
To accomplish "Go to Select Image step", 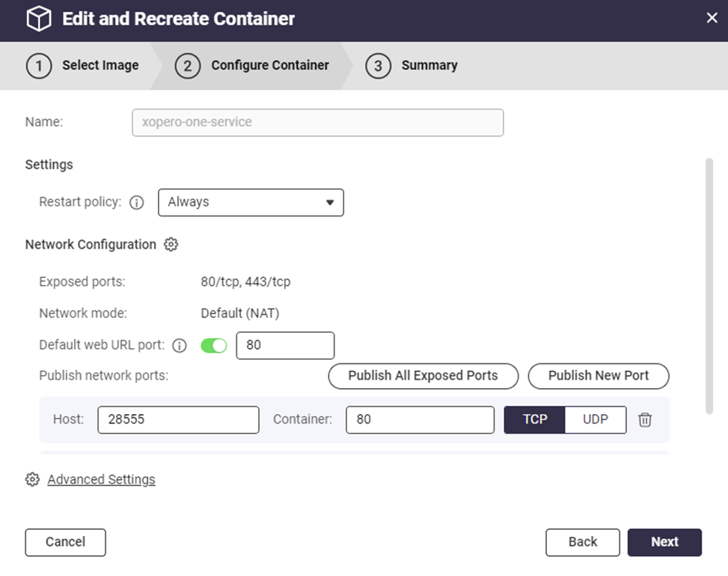I will [x=83, y=65].
